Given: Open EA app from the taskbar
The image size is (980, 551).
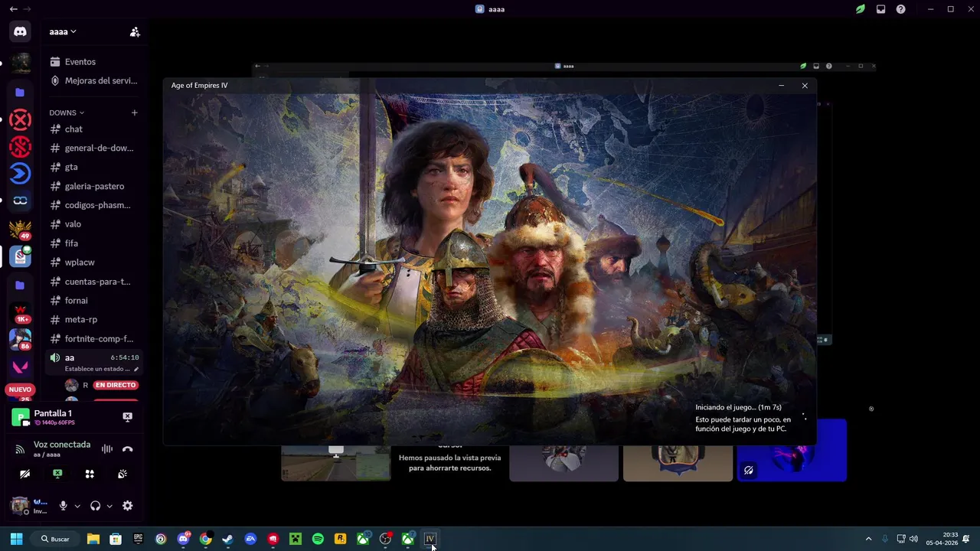Looking at the screenshot, I should tap(250, 539).
